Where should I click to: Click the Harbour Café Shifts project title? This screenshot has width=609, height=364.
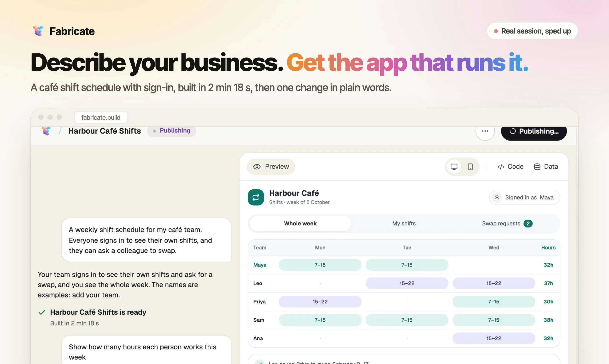pos(105,131)
